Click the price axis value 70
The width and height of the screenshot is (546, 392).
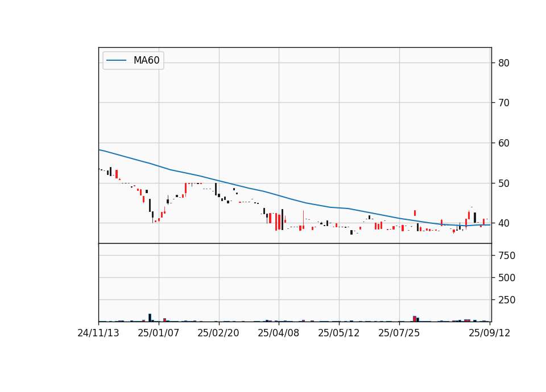tap(504, 103)
